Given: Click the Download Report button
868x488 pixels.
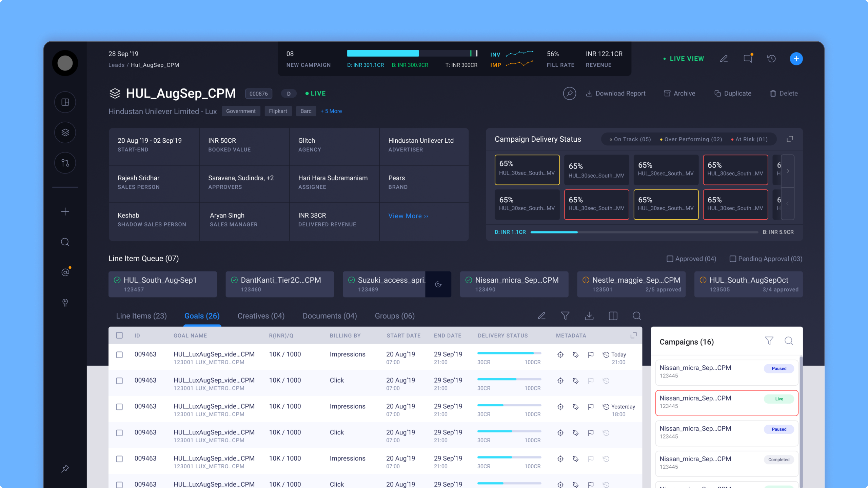Looking at the screenshot, I should tap(616, 94).
